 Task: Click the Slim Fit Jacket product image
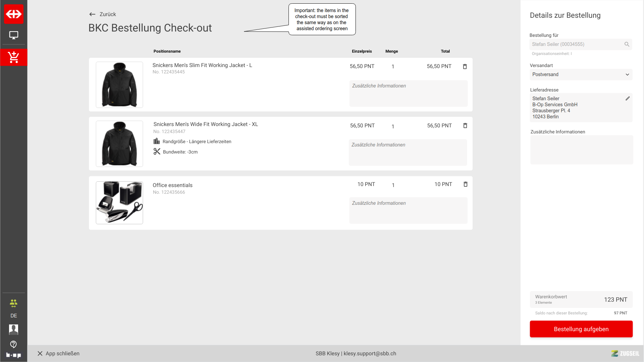(119, 85)
